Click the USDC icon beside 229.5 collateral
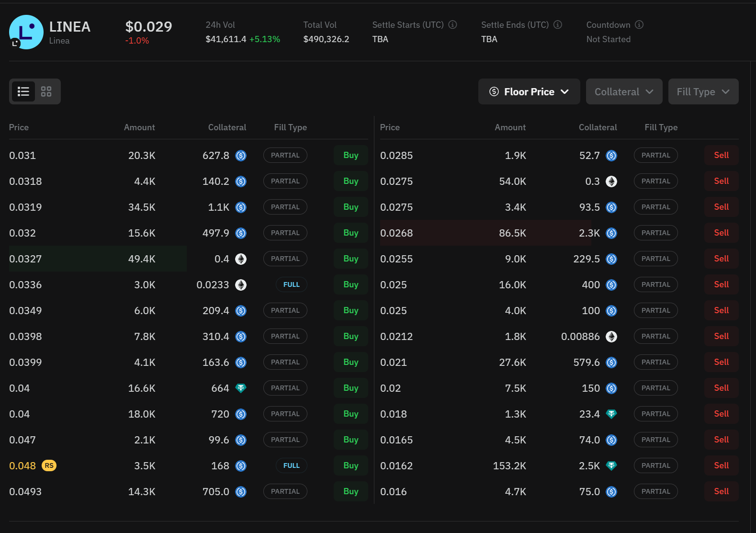 click(611, 259)
